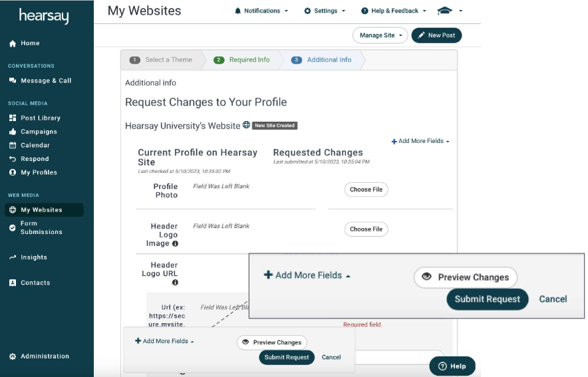Click the Post Library grid icon
The height and width of the screenshot is (377, 588).
click(x=13, y=118)
